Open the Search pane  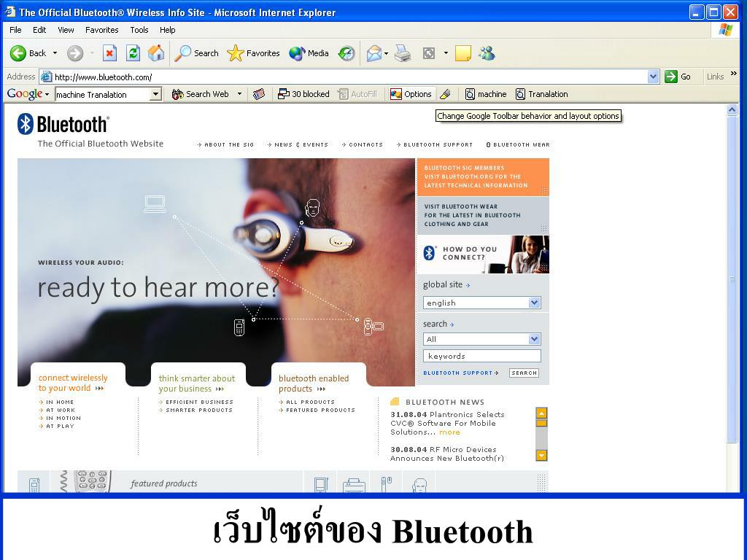pyautogui.click(x=196, y=53)
